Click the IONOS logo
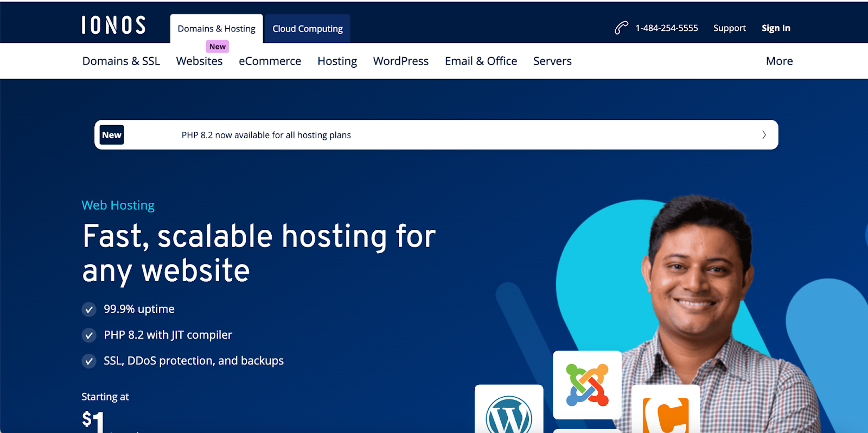The width and height of the screenshot is (868, 433). (x=113, y=25)
